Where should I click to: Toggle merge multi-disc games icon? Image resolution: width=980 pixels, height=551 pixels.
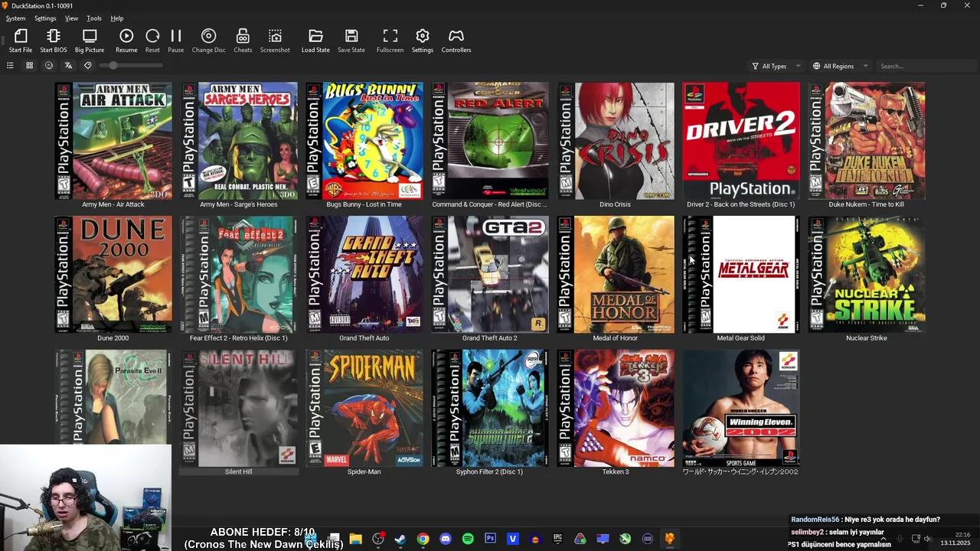click(x=49, y=66)
